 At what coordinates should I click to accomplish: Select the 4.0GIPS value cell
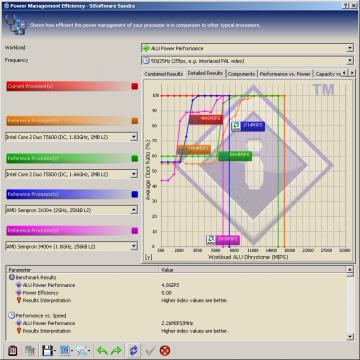[171, 285]
